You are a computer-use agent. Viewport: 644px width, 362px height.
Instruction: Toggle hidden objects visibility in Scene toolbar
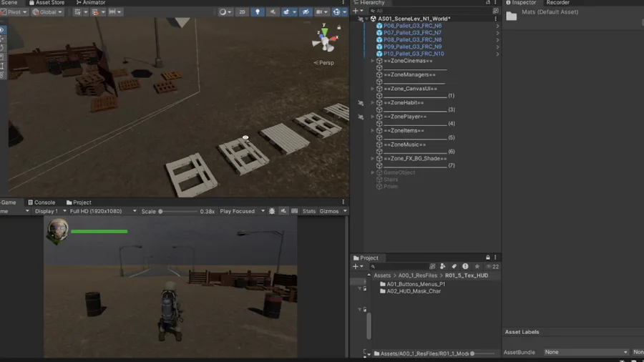(306, 12)
